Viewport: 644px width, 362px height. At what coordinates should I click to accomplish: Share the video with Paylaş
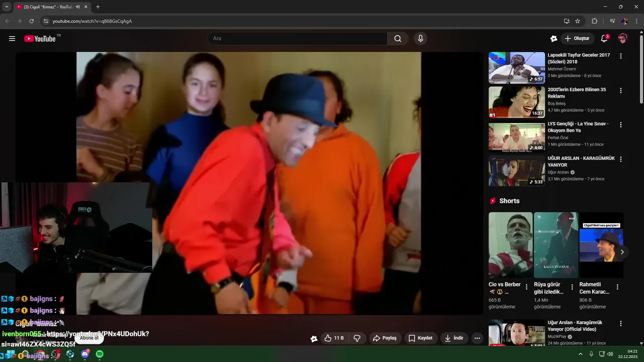click(x=384, y=338)
